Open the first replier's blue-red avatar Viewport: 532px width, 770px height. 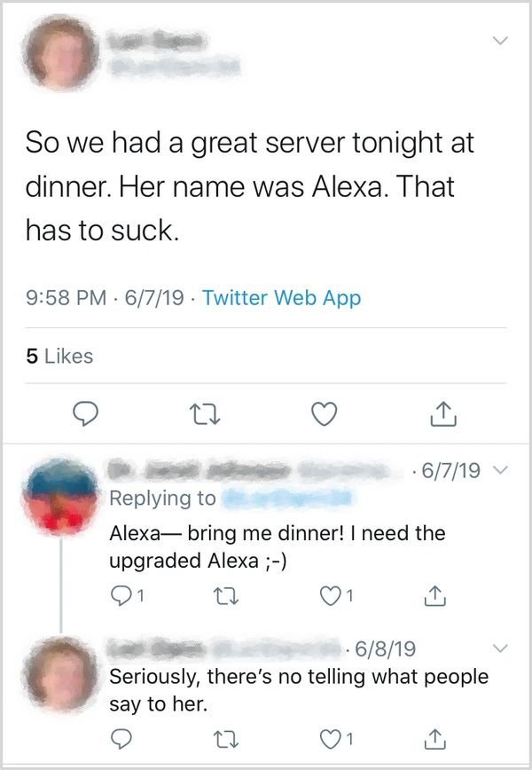[x=59, y=499]
